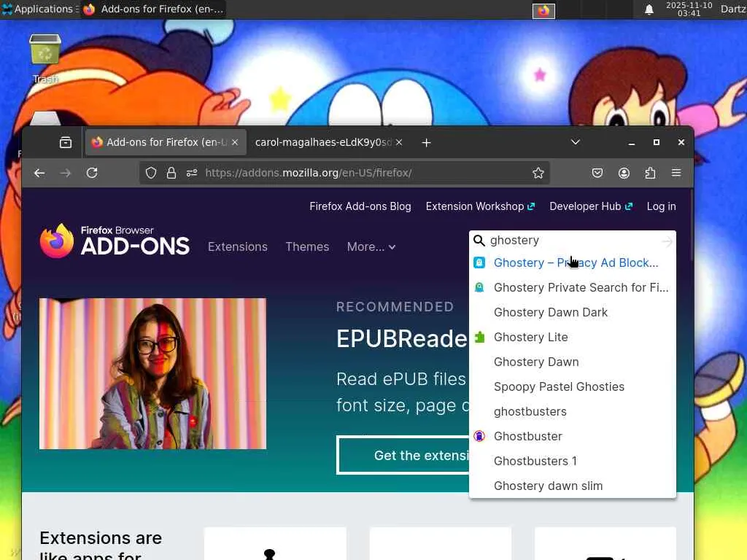Choose the Ghostery Dawn Dark suggestion
The width and height of the screenshot is (747, 560).
[x=573, y=312]
